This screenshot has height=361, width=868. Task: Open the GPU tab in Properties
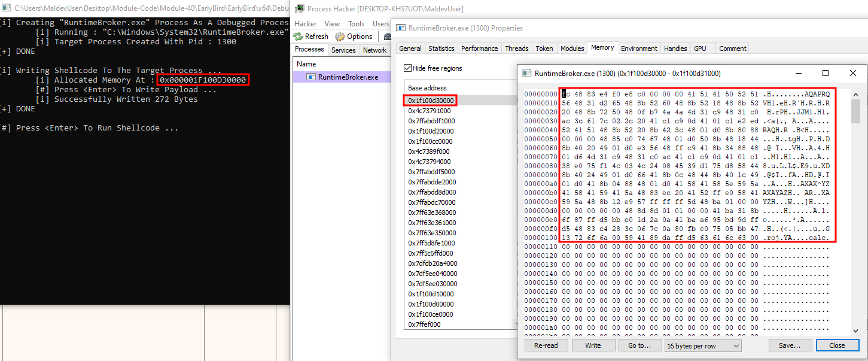tap(700, 48)
